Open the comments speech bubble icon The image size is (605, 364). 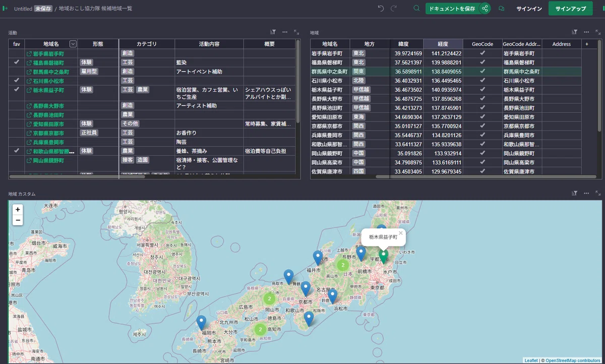[502, 9]
